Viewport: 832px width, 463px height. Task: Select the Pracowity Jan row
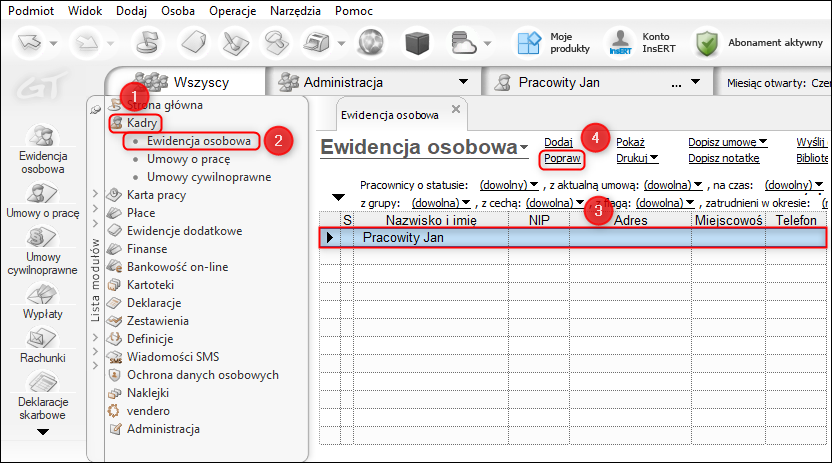pyautogui.click(x=573, y=238)
